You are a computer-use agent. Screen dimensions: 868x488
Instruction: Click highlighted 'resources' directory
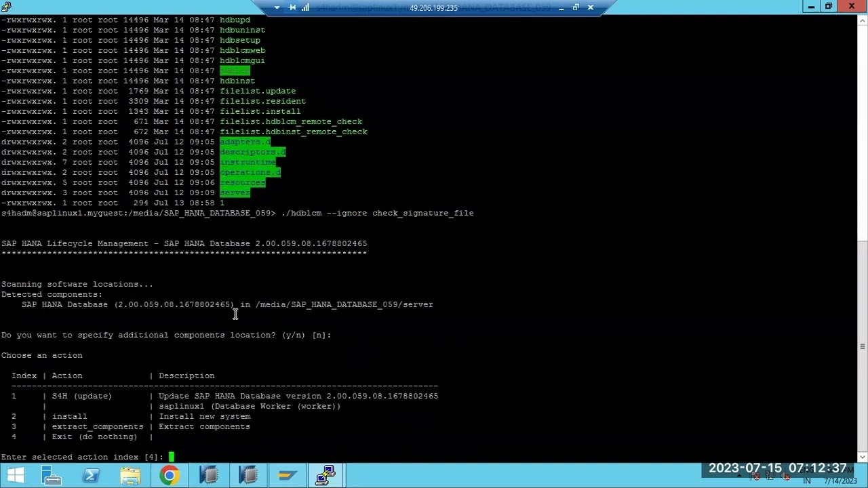[x=243, y=182]
